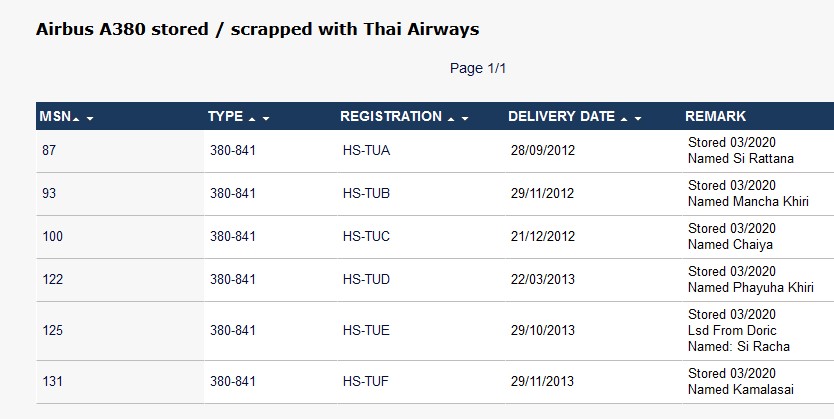This screenshot has width=834, height=419.
Task: Click registration HS-TUE in table
Action: click(x=366, y=331)
